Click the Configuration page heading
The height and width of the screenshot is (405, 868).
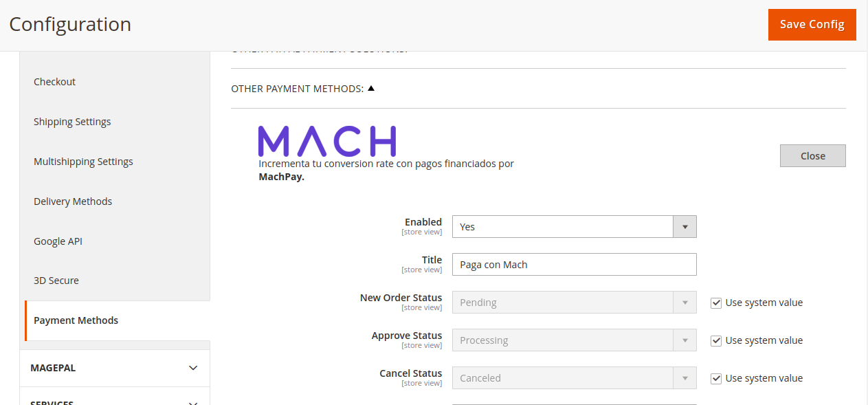(70, 24)
